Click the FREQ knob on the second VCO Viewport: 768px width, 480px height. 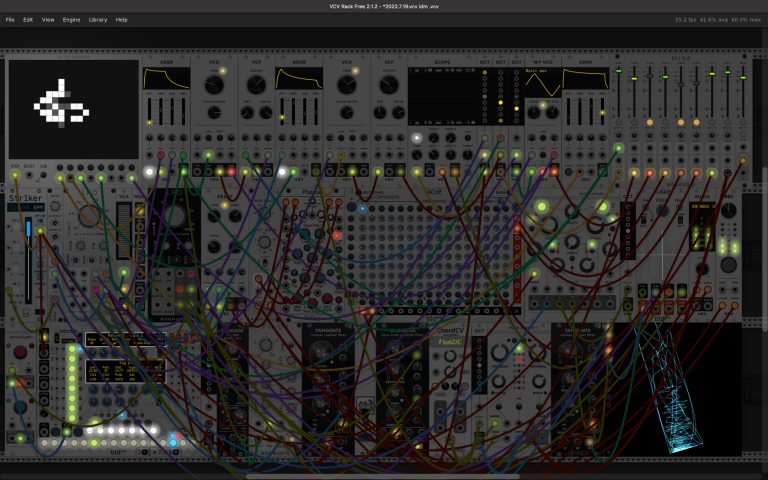tap(347, 85)
